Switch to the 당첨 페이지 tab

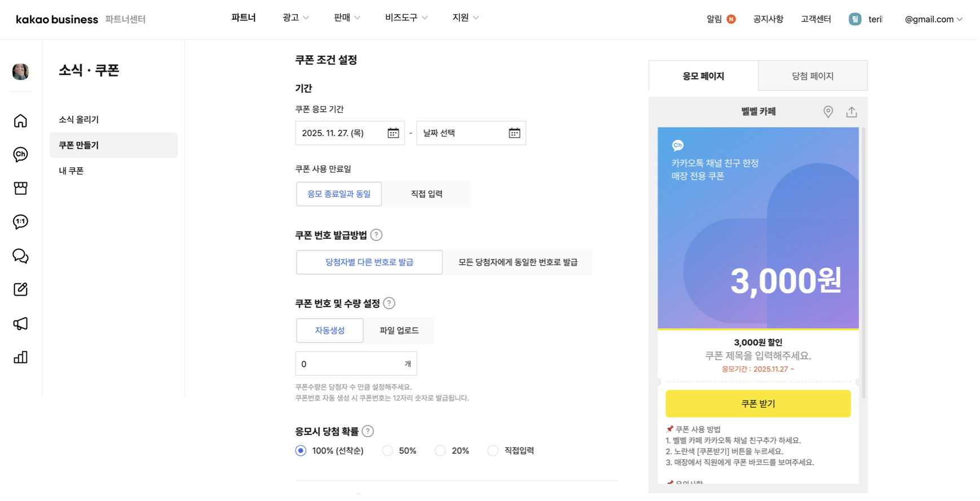pos(812,76)
